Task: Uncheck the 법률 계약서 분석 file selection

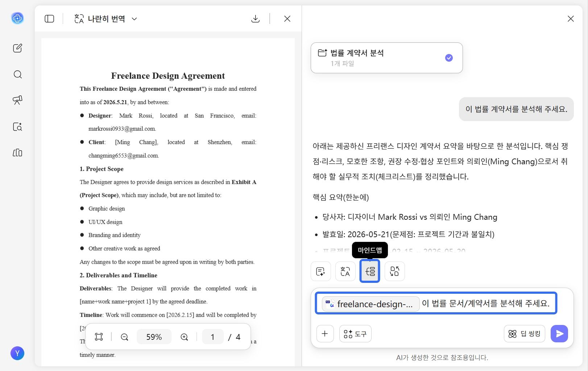Action: (448, 57)
